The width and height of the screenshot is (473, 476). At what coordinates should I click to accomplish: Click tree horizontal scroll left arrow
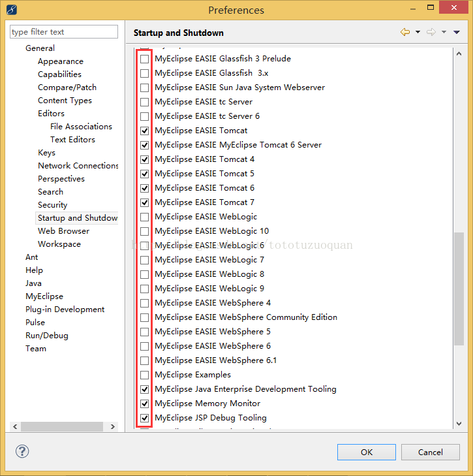pos(15,426)
